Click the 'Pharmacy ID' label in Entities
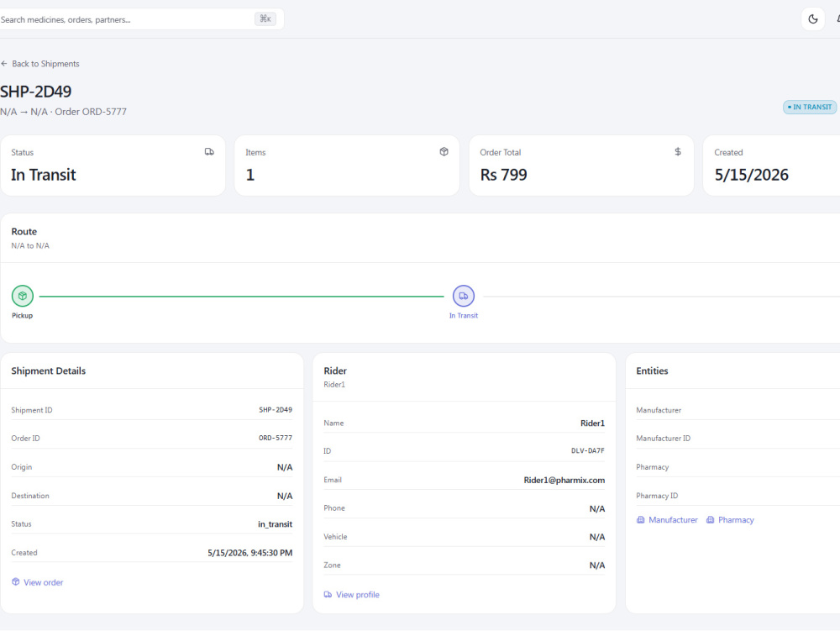This screenshot has width=840, height=631. (657, 496)
